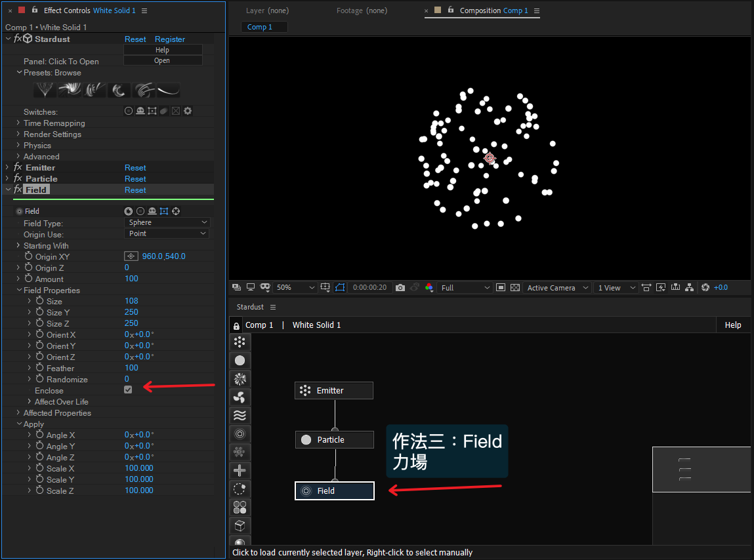Click the Origin XY crosshair picker button
The width and height of the screenshot is (754, 560).
(131, 256)
